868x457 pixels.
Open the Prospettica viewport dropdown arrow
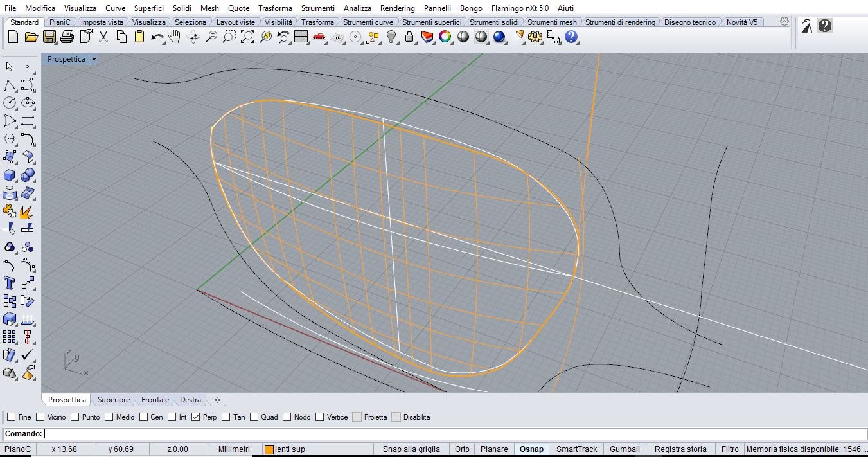coord(94,59)
